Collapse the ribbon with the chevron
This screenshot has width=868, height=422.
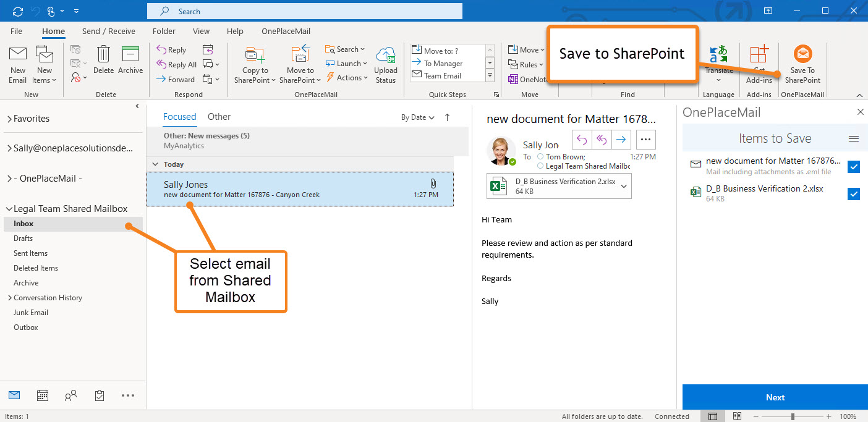859,95
